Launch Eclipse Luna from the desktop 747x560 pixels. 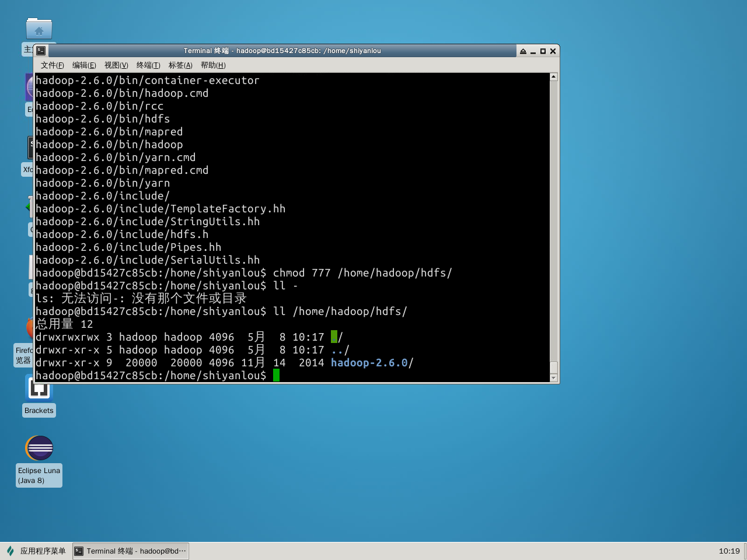point(39,449)
